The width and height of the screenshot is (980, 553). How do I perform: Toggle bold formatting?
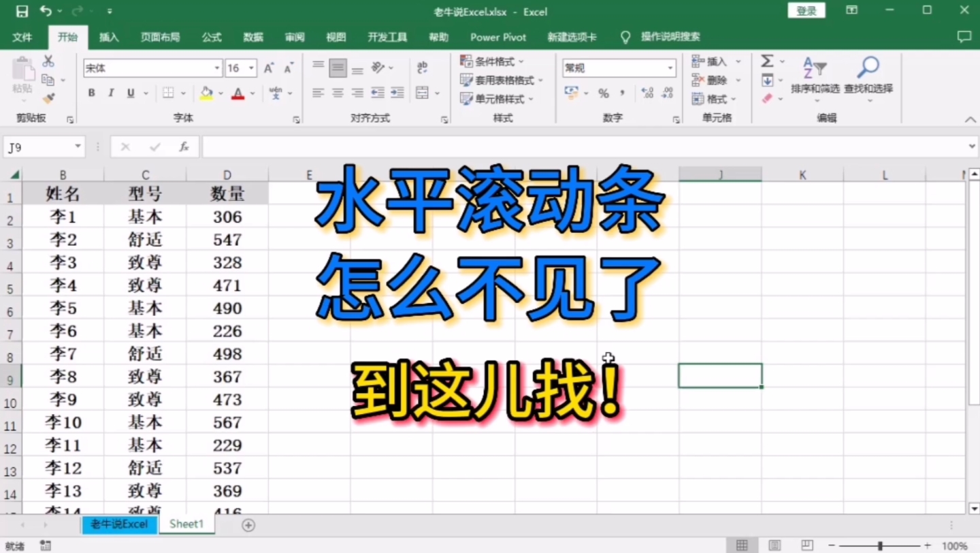click(x=91, y=93)
